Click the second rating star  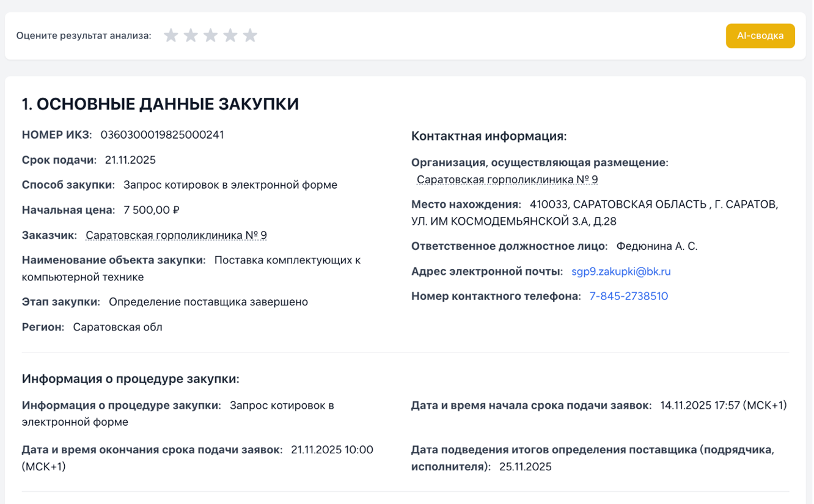click(x=191, y=35)
